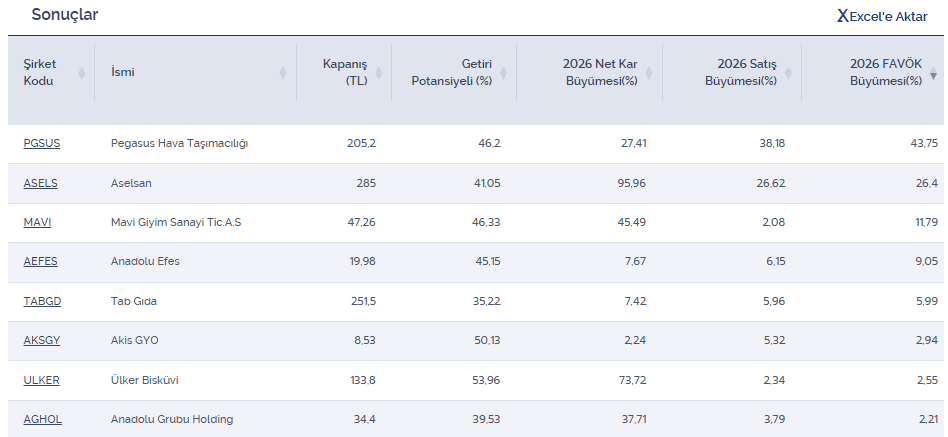Sort by İsmi column arrows
Viewport: 948px width, 437px height.
283,72
